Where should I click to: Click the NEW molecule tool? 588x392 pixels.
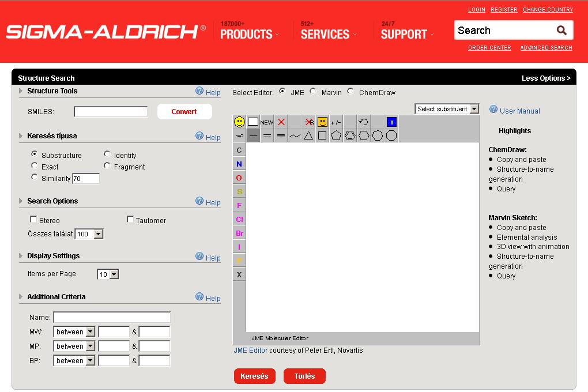pos(267,122)
